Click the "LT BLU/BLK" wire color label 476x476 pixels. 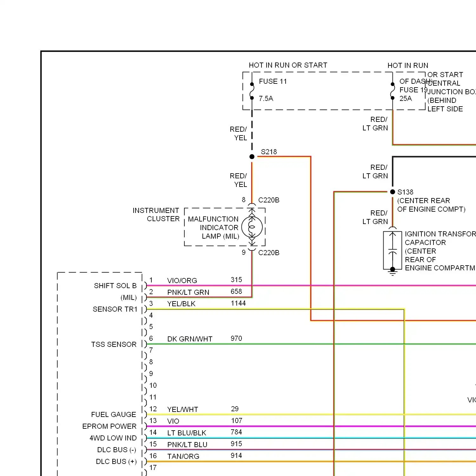tap(187, 433)
